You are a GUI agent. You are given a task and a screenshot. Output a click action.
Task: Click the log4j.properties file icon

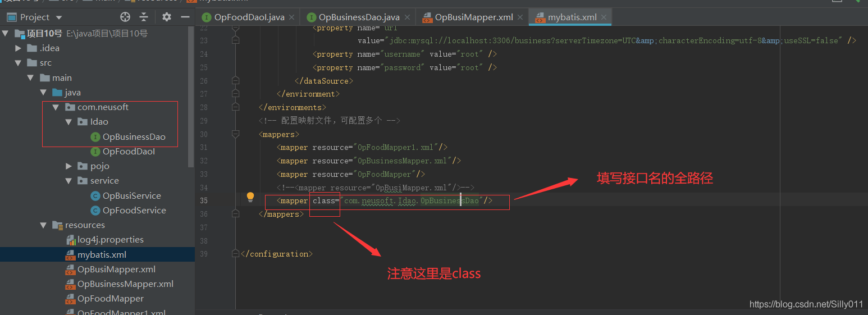(x=71, y=240)
